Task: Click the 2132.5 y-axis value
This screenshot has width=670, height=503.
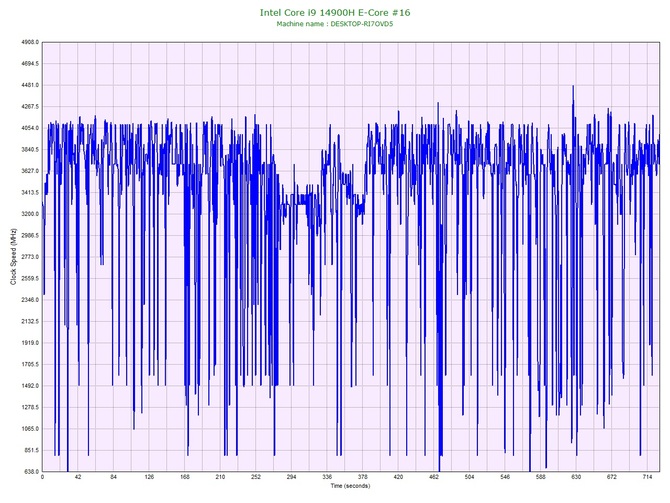Action: coord(30,321)
